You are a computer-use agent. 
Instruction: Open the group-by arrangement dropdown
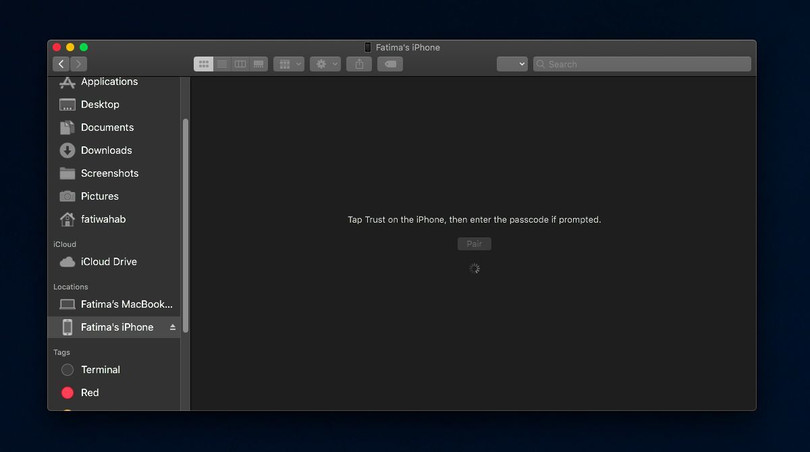click(289, 64)
